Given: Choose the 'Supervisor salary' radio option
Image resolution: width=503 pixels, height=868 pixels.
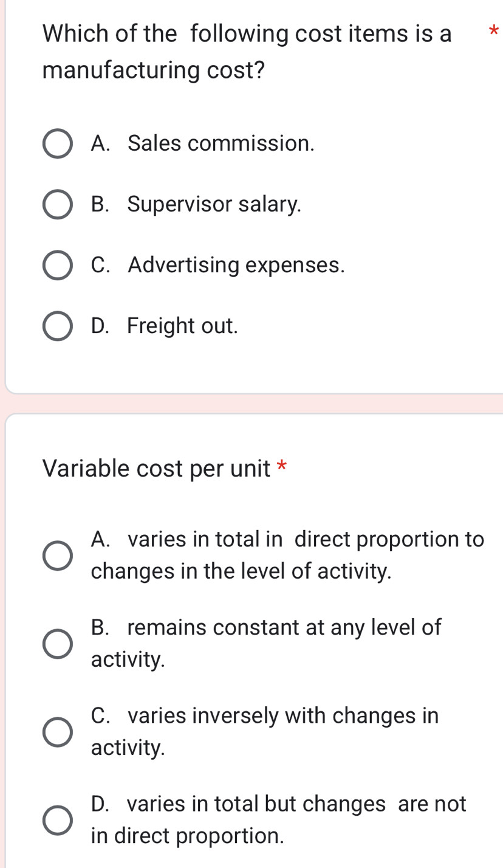Looking at the screenshot, I should [58, 205].
